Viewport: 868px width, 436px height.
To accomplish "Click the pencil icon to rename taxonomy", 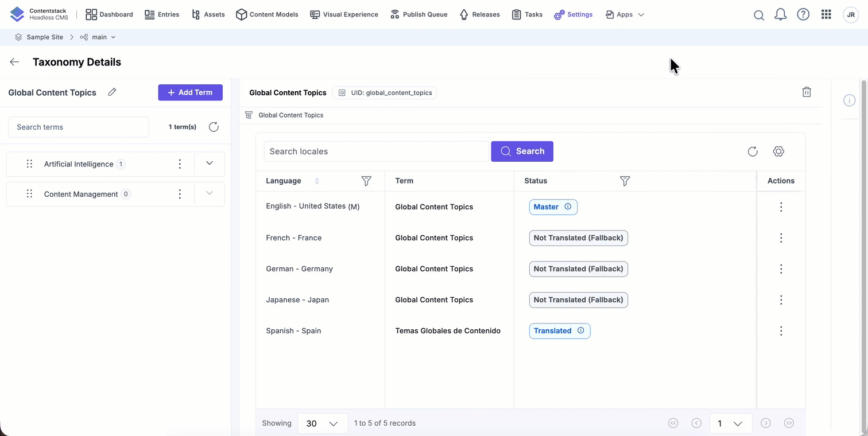I will point(112,92).
